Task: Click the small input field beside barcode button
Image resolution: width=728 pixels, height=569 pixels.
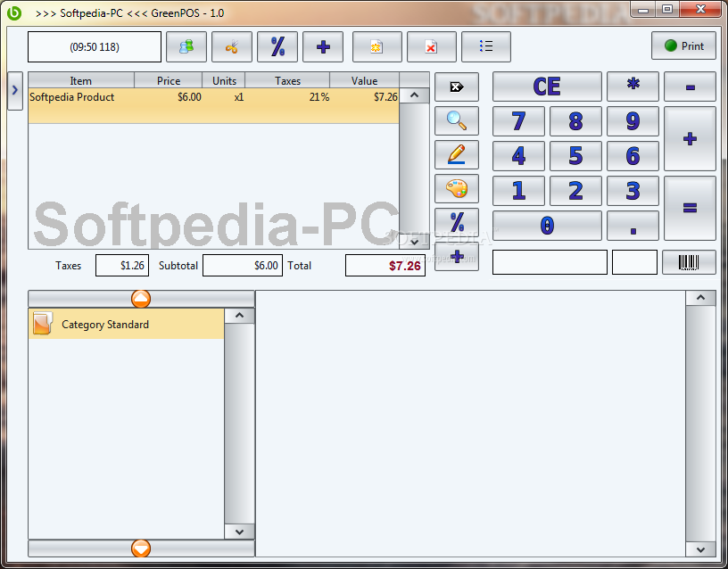Action: [634, 262]
